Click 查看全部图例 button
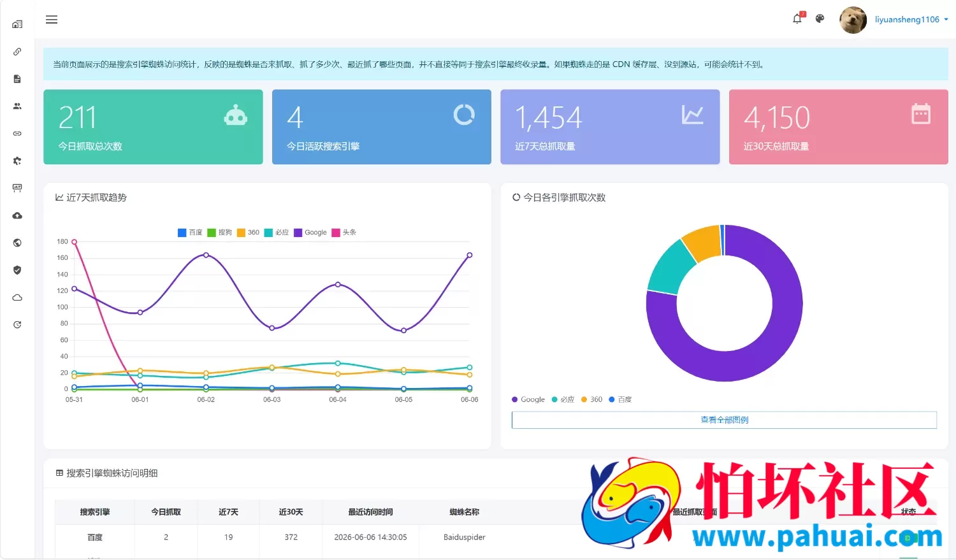 pyautogui.click(x=724, y=420)
